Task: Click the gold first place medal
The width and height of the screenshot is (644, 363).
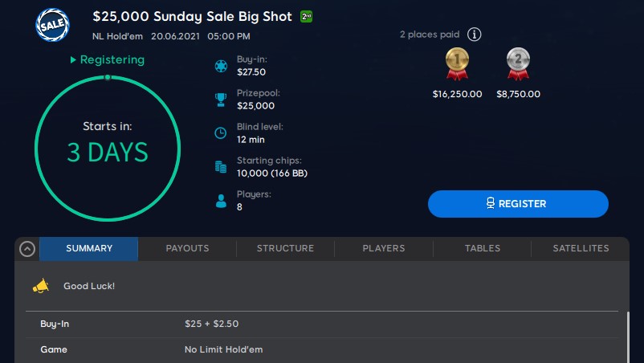Action: point(457,64)
